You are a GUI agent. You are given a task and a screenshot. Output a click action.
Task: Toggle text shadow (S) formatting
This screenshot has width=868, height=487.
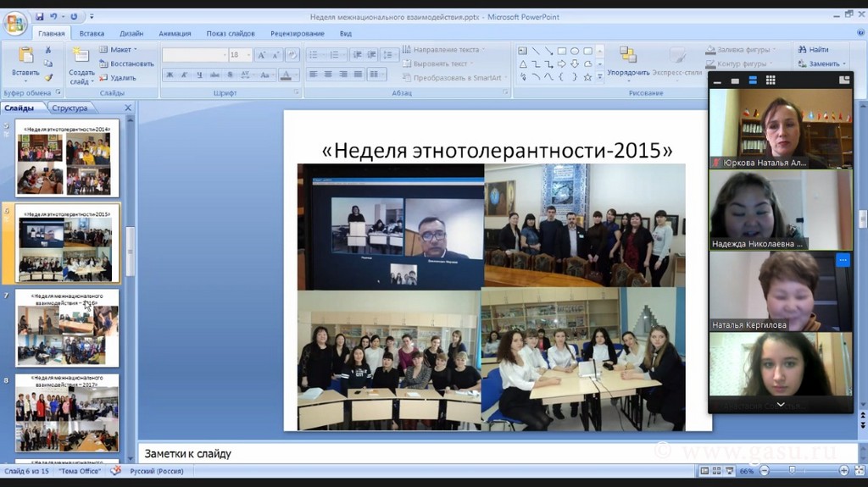(230, 75)
